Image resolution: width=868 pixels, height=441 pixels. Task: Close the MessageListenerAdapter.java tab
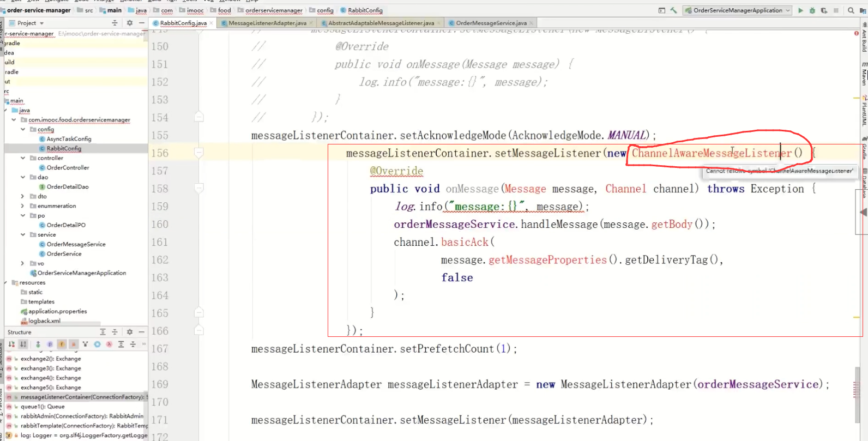pos(311,23)
